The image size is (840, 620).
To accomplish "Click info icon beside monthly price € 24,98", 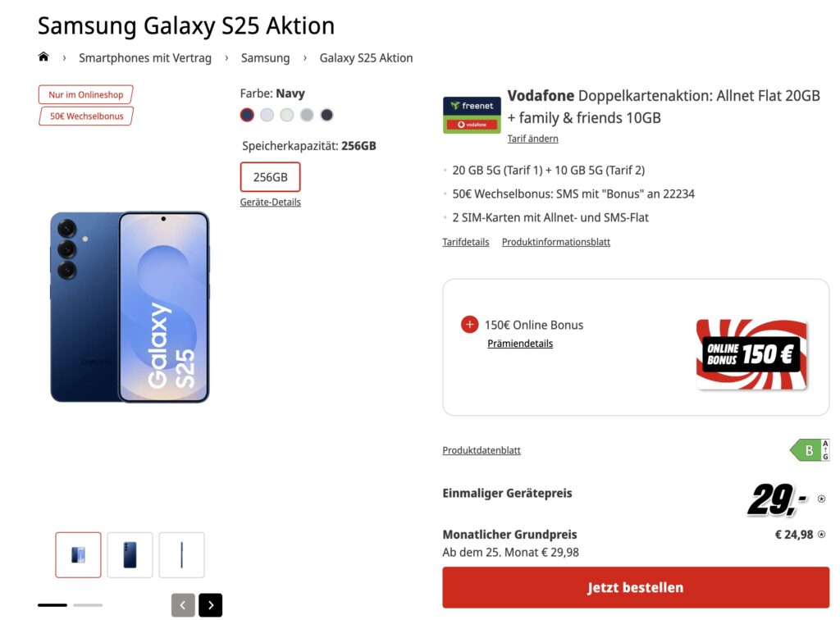I will [x=821, y=535].
